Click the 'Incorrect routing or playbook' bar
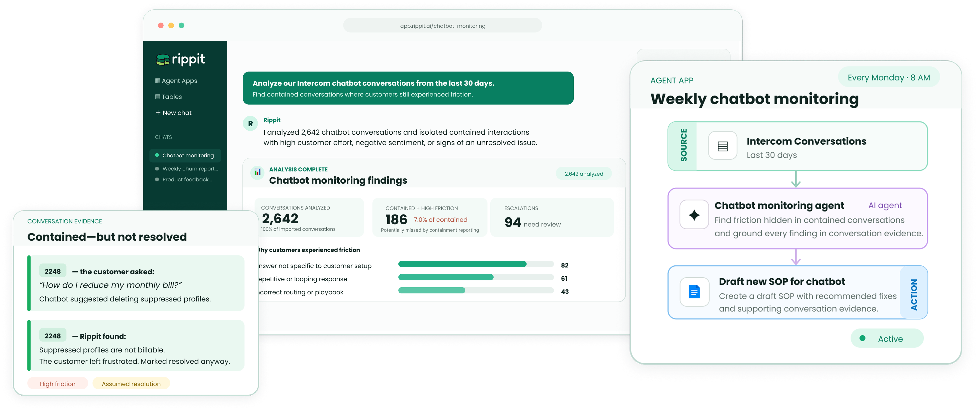The image size is (980, 411). 476,290
